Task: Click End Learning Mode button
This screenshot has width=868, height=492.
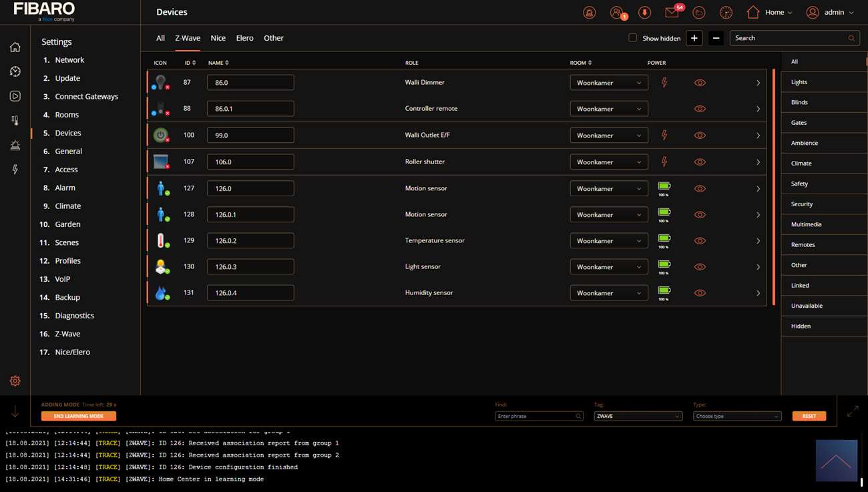Action: 78,416
